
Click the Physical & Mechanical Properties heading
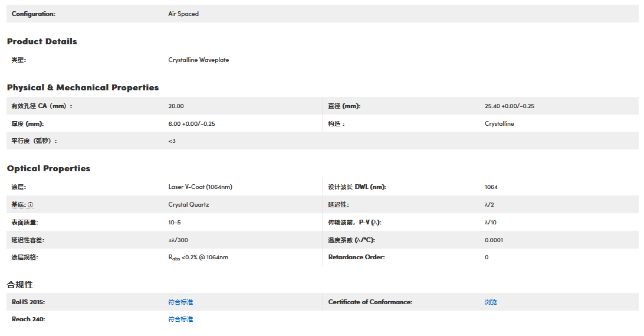[x=83, y=87]
